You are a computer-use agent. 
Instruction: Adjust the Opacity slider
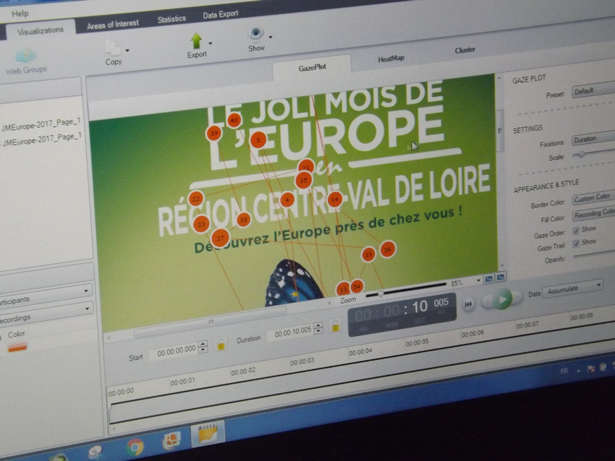tap(594, 255)
